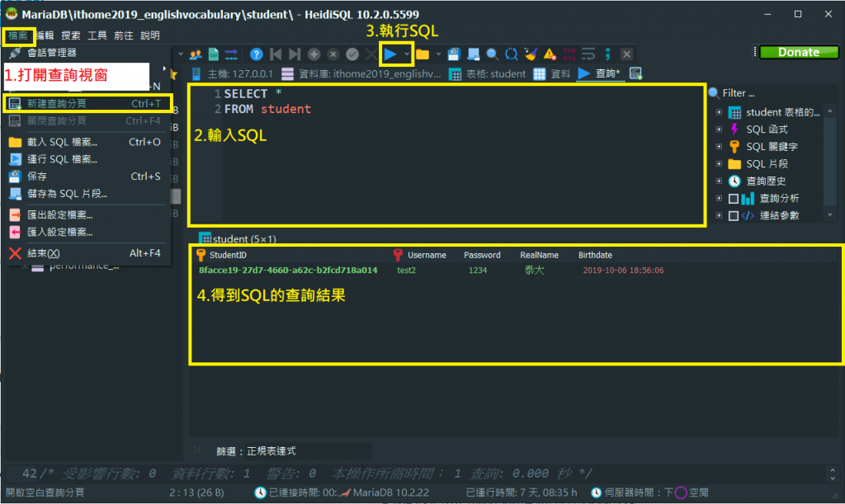Open find text via magnifier icon
The image size is (845, 504).
[492, 54]
